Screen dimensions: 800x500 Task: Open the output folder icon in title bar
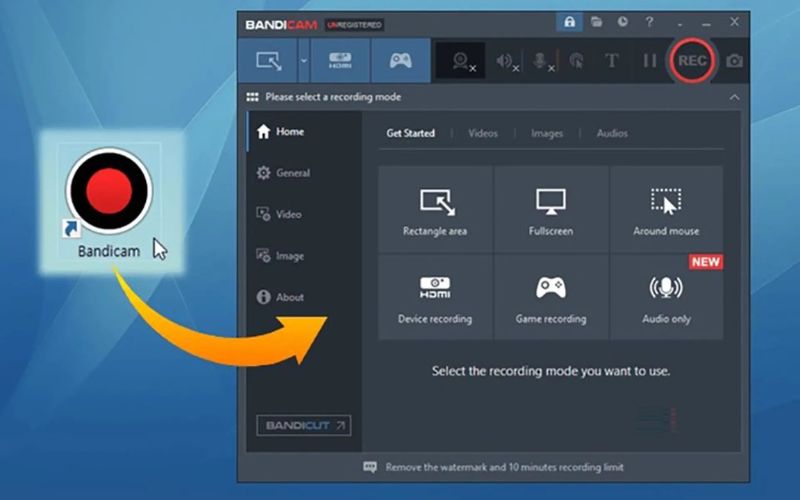596,22
